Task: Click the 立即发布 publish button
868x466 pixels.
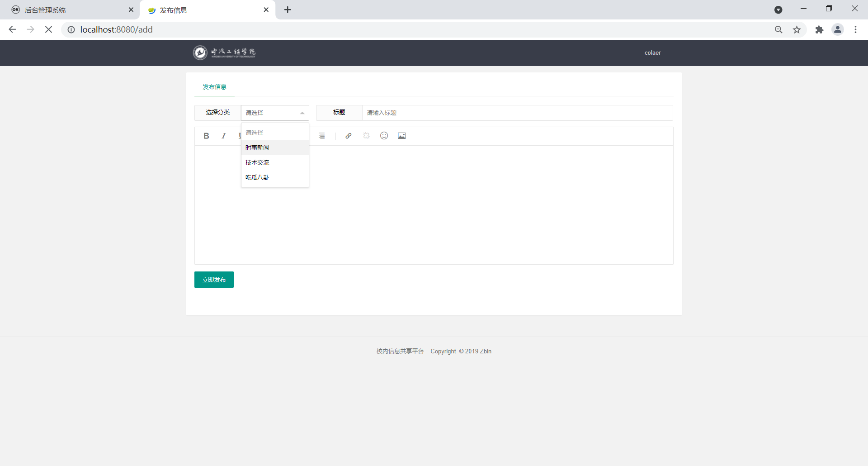Action: point(214,280)
